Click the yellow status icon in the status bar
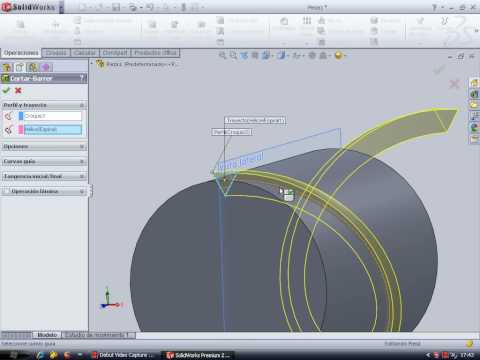 click(470, 344)
